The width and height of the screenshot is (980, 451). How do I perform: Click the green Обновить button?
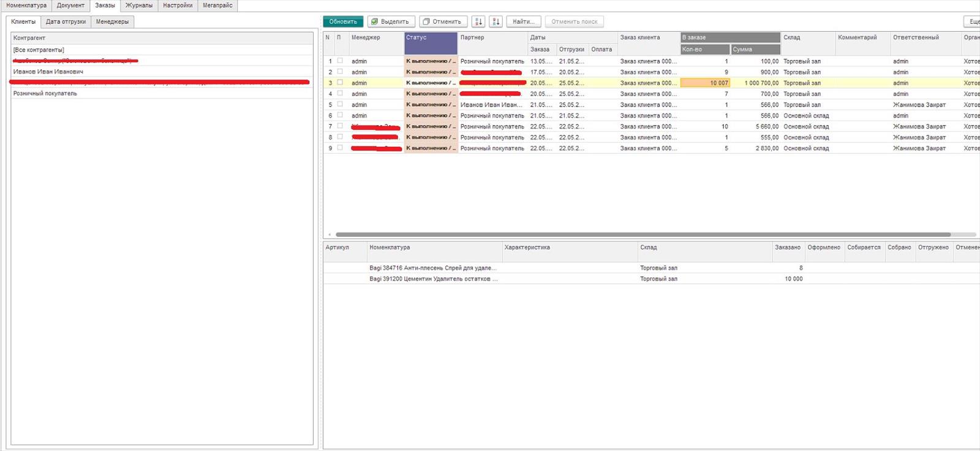pyautogui.click(x=343, y=21)
